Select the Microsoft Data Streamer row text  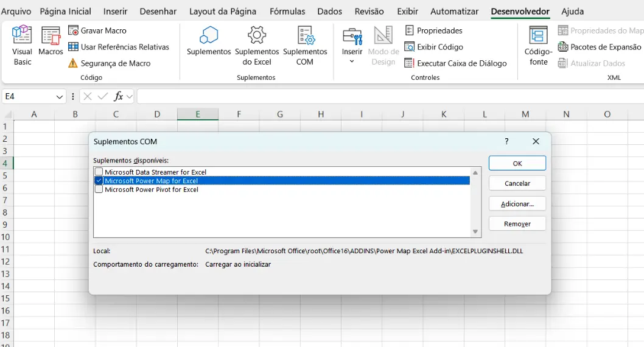coord(155,172)
